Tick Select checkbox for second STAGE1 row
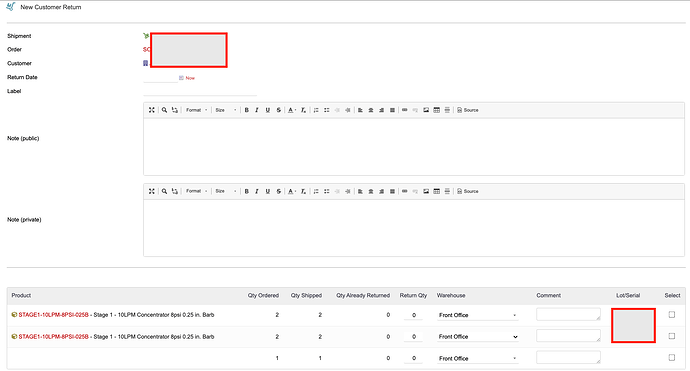Screen dimensions: 690x371 coord(672,336)
